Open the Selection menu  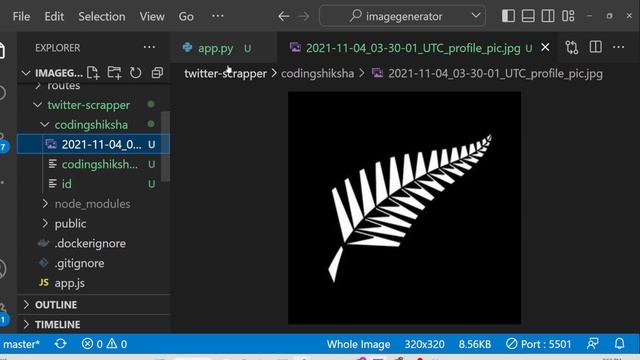click(x=102, y=16)
